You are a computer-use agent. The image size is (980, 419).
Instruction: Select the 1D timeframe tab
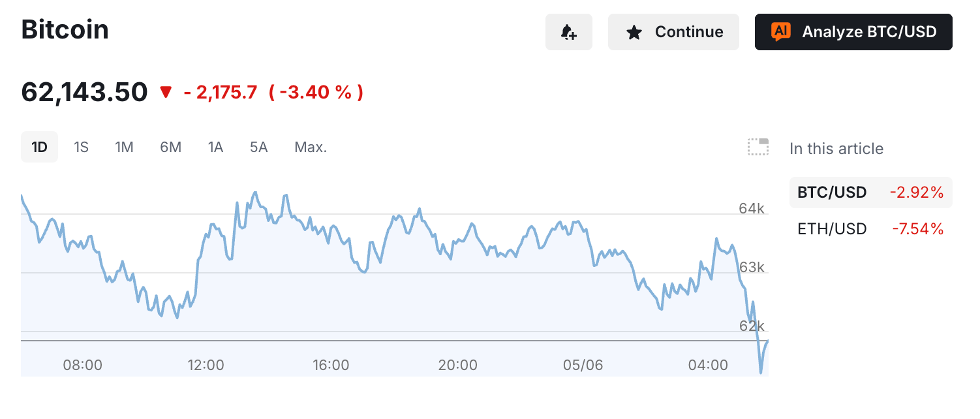(39, 147)
